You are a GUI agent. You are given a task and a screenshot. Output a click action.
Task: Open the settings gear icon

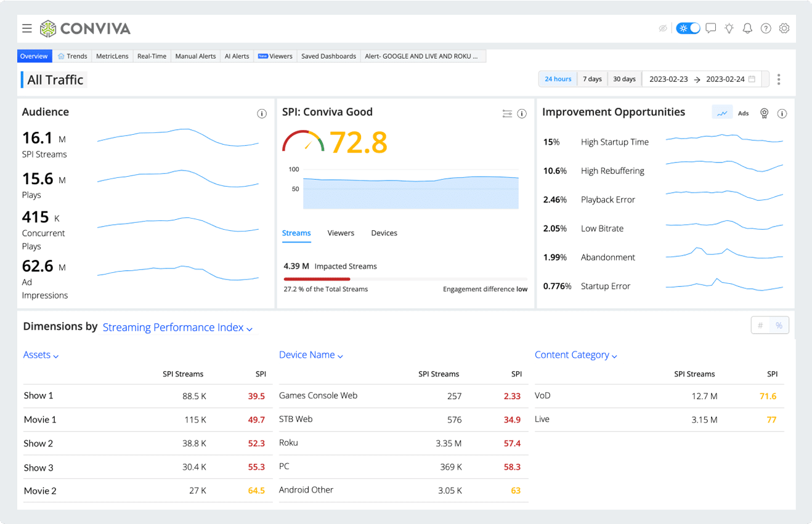click(784, 28)
